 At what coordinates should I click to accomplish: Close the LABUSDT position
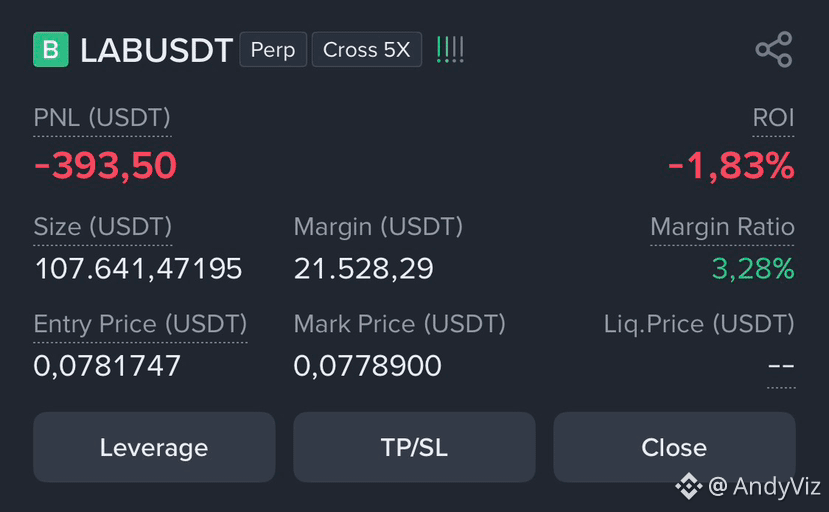coord(674,447)
